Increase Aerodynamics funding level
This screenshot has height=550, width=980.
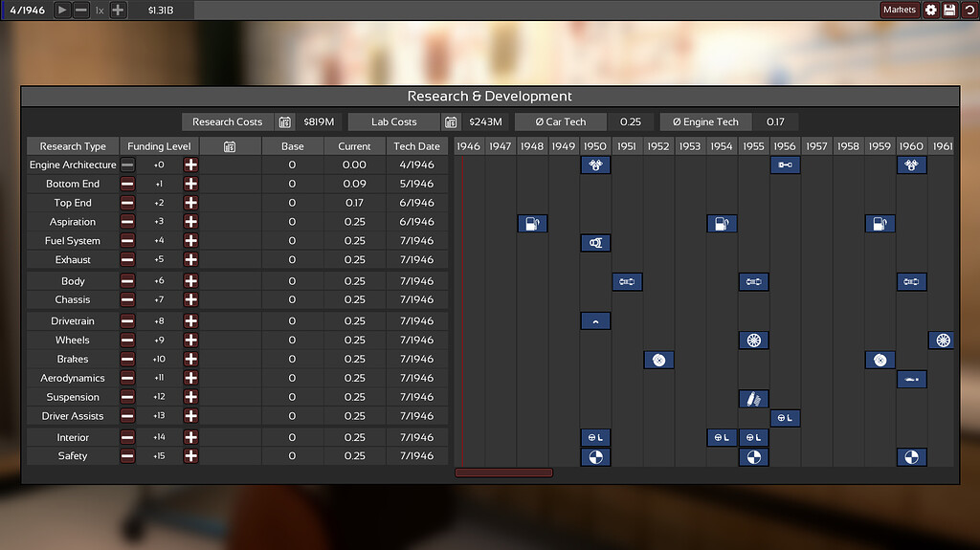pos(191,378)
